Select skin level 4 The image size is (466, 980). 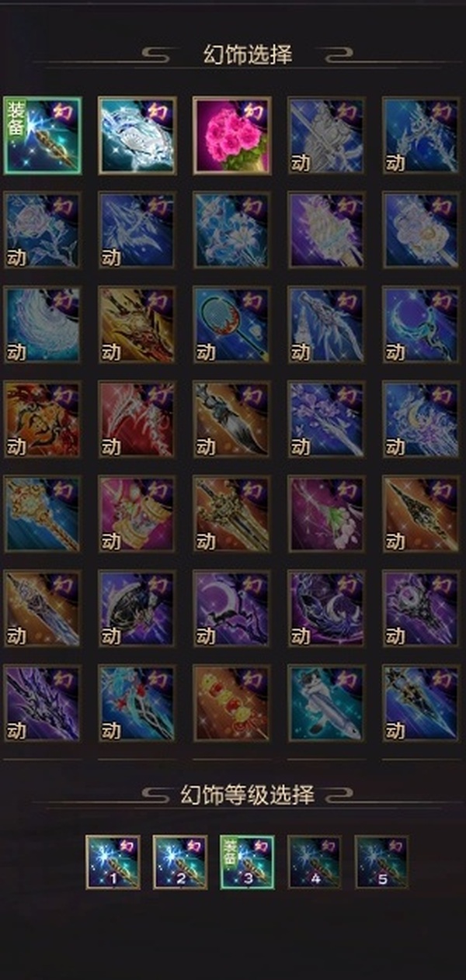pyautogui.click(x=315, y=862)
